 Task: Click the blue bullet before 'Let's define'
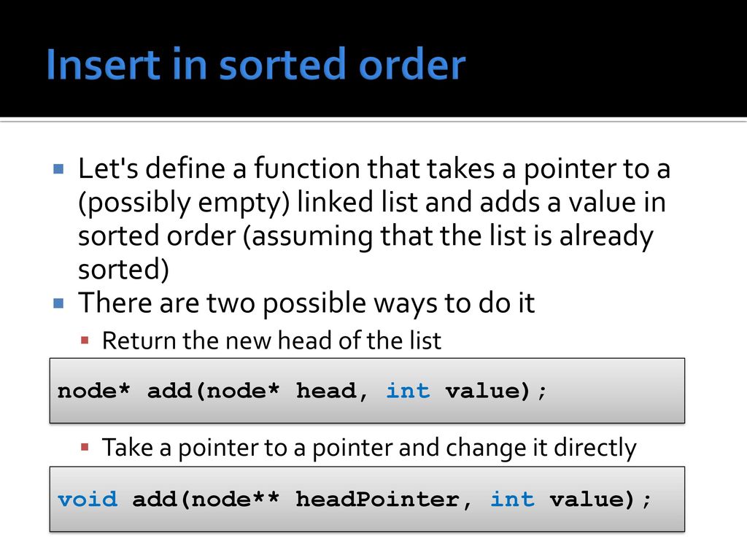tap(58, 169)
